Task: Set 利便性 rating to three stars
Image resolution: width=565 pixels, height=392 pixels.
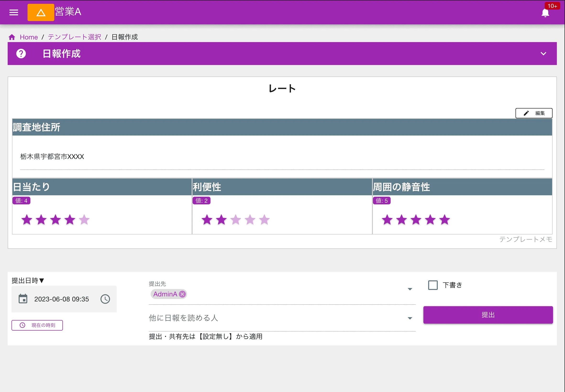Action: point(236,220)
